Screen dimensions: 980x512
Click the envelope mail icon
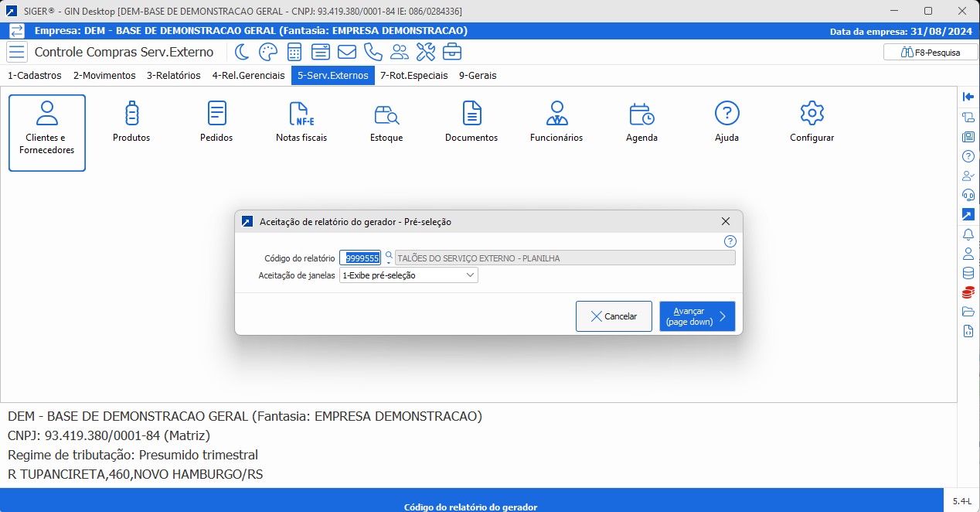tap(347, 52)
